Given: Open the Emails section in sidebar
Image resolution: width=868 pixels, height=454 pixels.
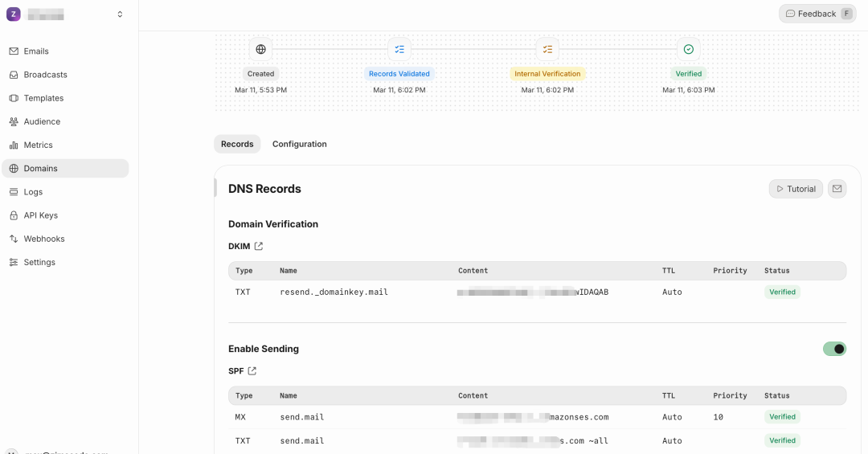Looking at the screenshot, I should [x=65, y=51].
